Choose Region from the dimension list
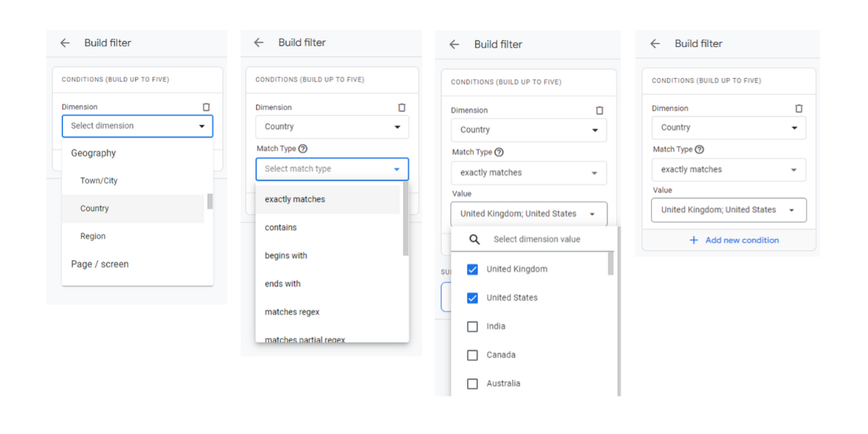 (135, 237)
